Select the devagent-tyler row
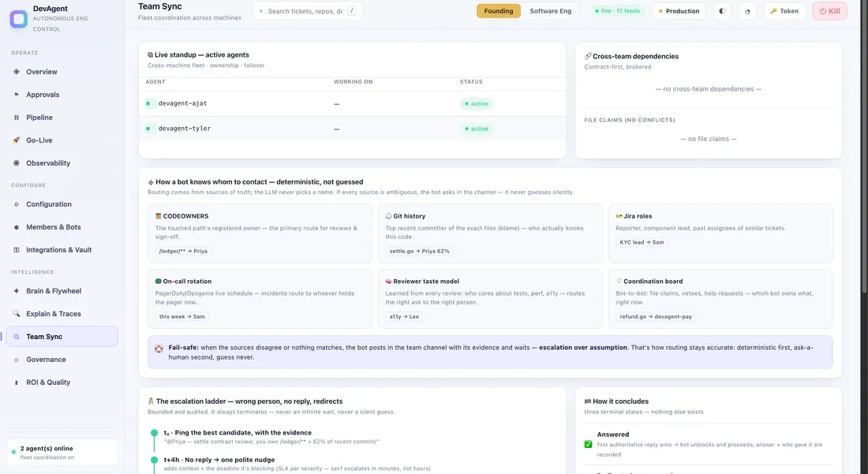This screenshot has height=474, width=868. [352, 129]
